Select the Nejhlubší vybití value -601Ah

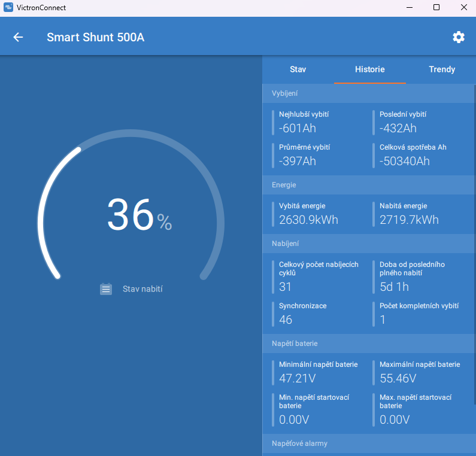click(297, 128)
